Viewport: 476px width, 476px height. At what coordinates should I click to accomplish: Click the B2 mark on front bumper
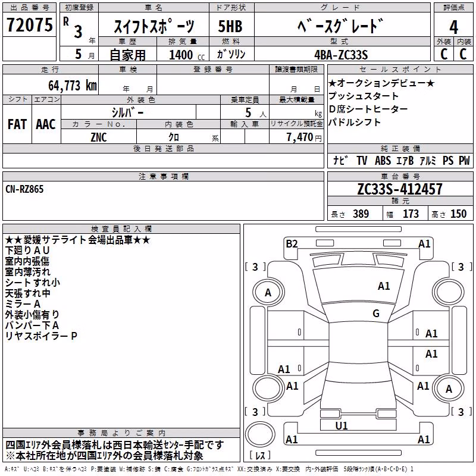click(x=292, y=244)
